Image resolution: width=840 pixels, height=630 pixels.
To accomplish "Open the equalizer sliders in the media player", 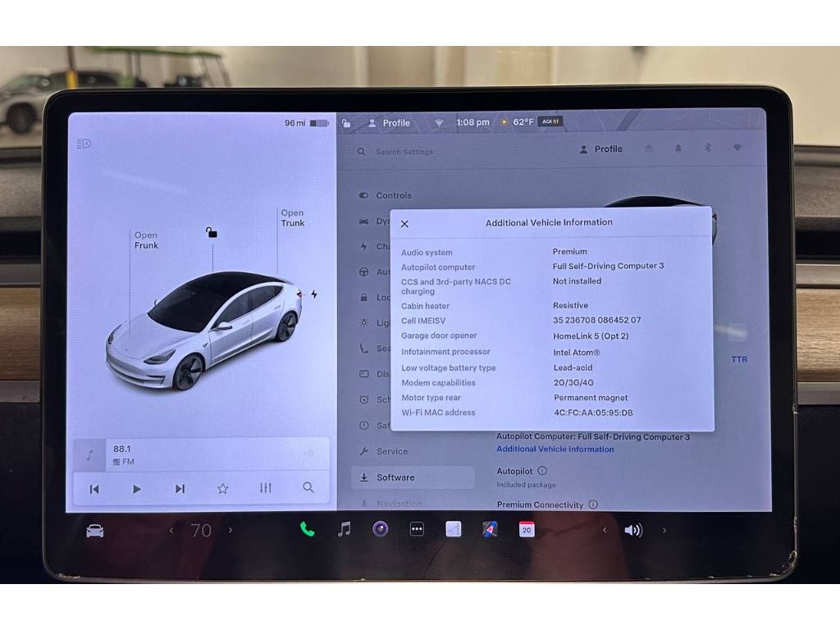I will coord(264,488).
